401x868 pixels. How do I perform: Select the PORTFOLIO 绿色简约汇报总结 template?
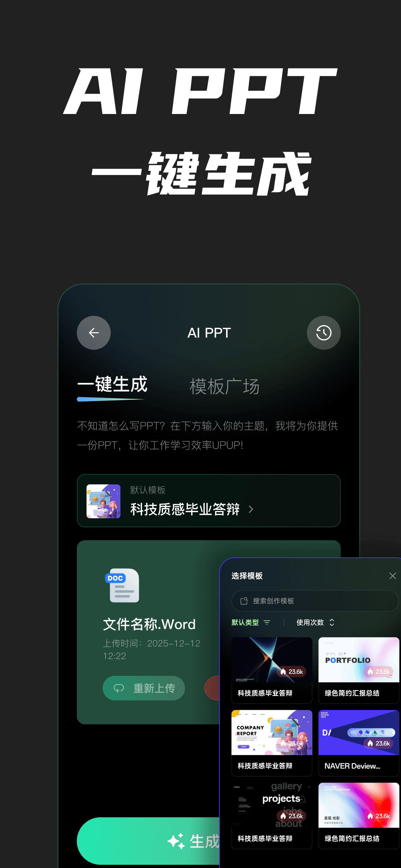click(358, 670)
